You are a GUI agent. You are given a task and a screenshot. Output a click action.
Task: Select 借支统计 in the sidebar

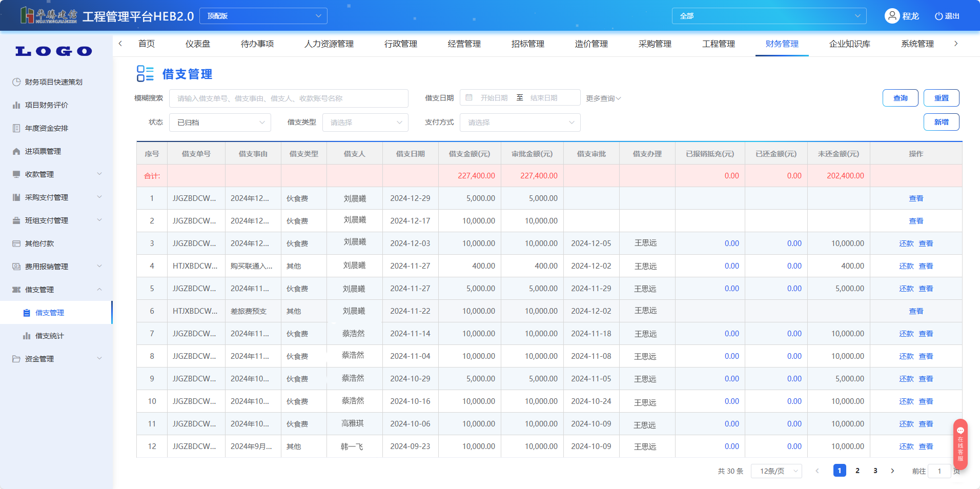[50, 336]
